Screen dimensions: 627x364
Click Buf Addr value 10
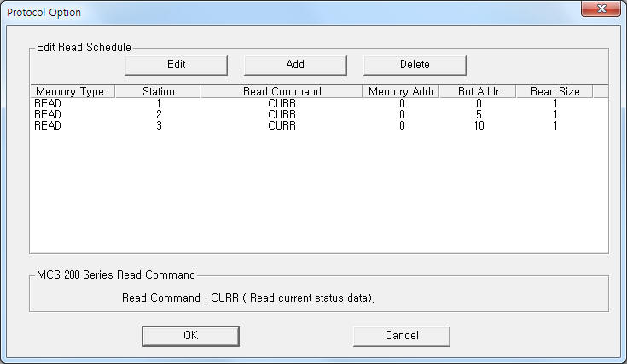(x=479, y=126)
